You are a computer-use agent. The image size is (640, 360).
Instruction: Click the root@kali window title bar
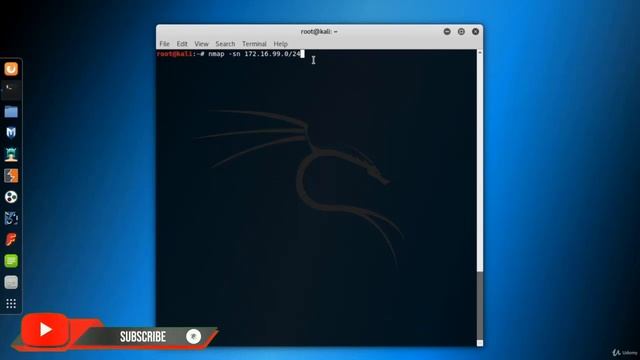[319, 31]
